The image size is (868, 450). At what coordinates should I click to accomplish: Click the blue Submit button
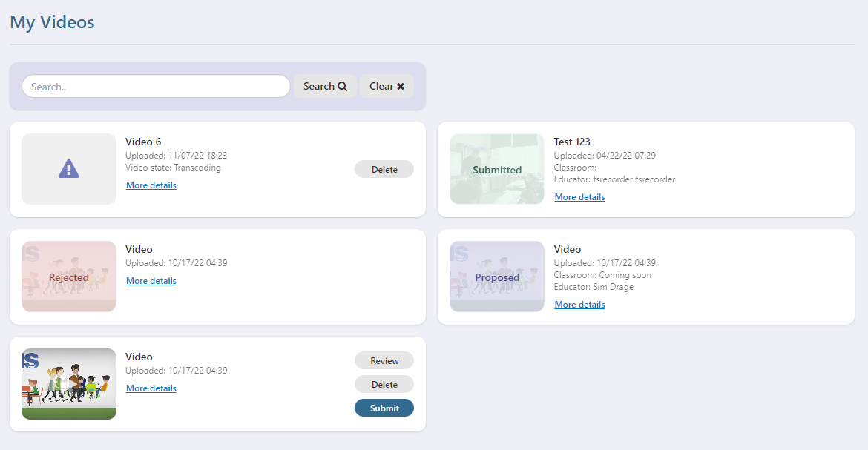click(384, 408)
